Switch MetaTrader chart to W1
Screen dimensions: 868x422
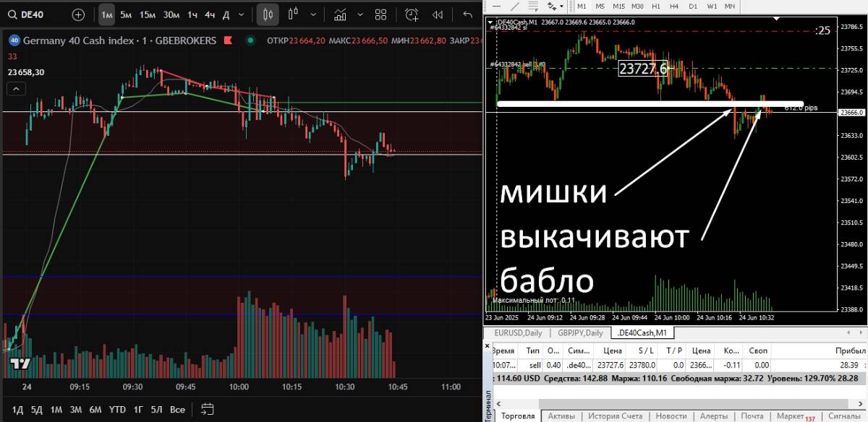(712, 6)
